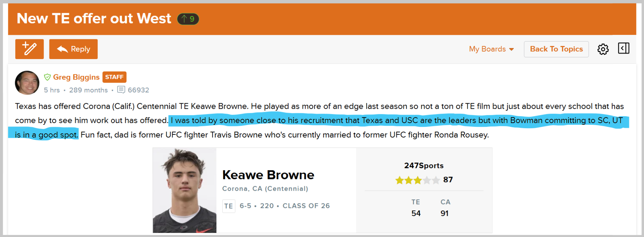The width and height of the screenshot is (644, 237).
Task: Click the green verified shield icon
Action: point(47,77)
